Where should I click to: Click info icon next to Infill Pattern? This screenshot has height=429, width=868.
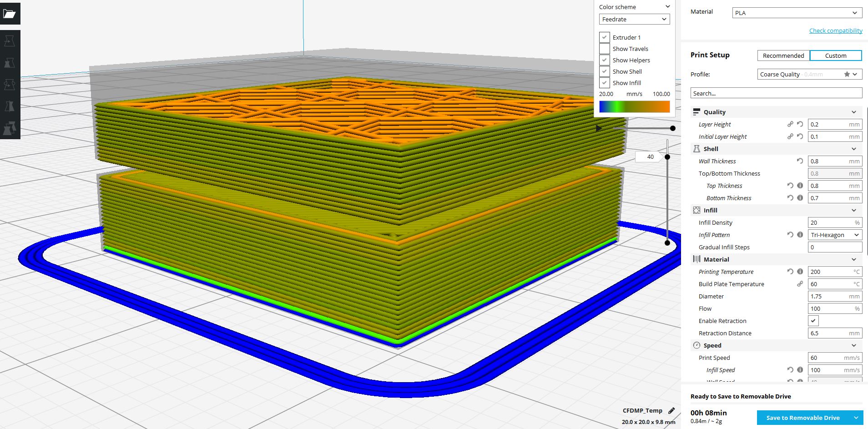coord(800,235)
